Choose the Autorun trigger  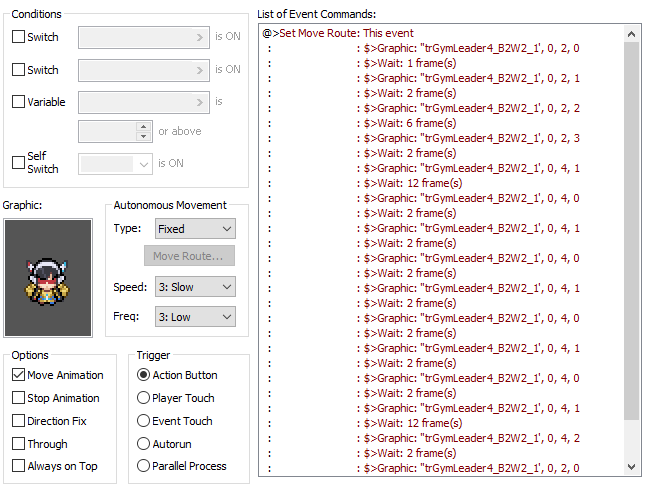[x=144, y=444]
